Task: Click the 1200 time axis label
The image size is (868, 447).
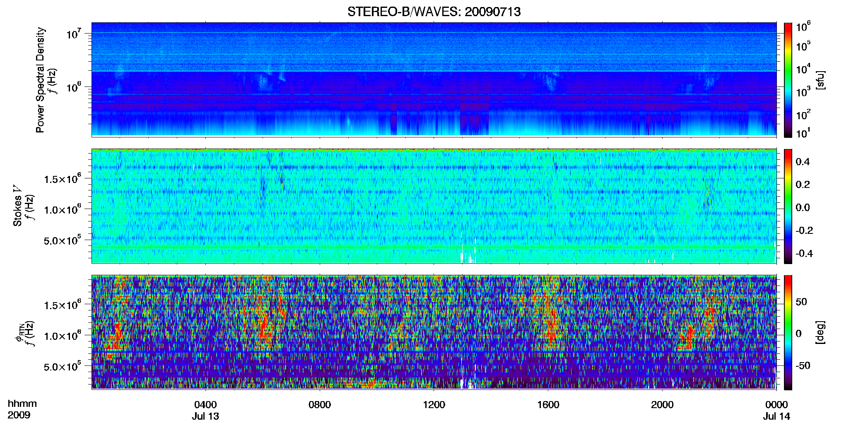Action: 434,405
